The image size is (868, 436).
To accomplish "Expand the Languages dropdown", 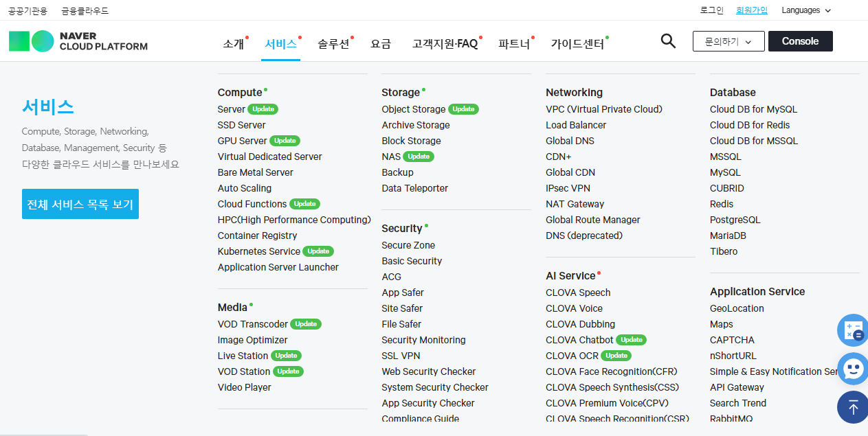I will [x=806, y=10].
